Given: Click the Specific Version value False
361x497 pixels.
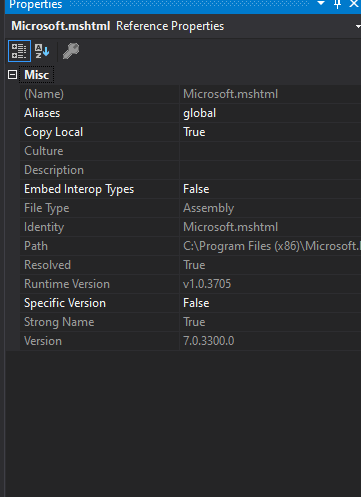Looking at the screenshot, I should 196,303.
